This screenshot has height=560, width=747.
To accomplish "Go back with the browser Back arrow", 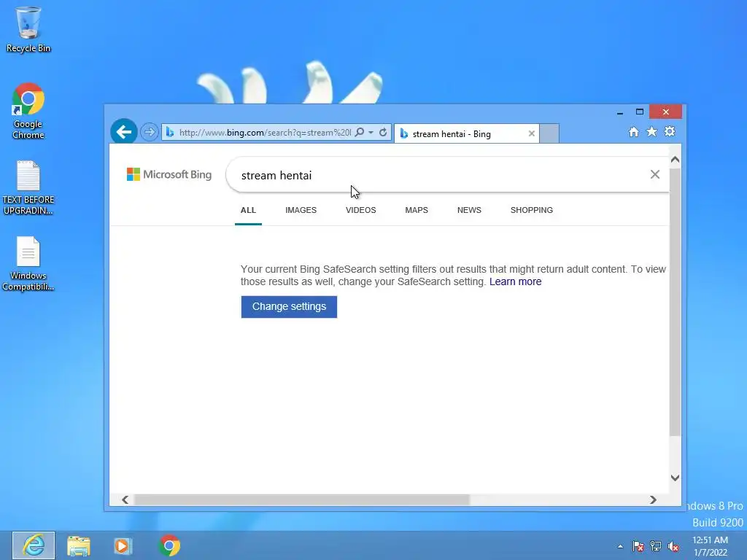I will [x=124, y=131].
